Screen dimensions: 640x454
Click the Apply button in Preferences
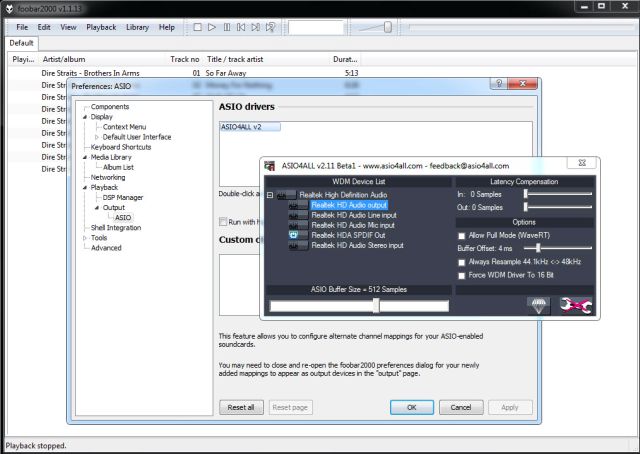pyautogui.click(x=510, y=407)
